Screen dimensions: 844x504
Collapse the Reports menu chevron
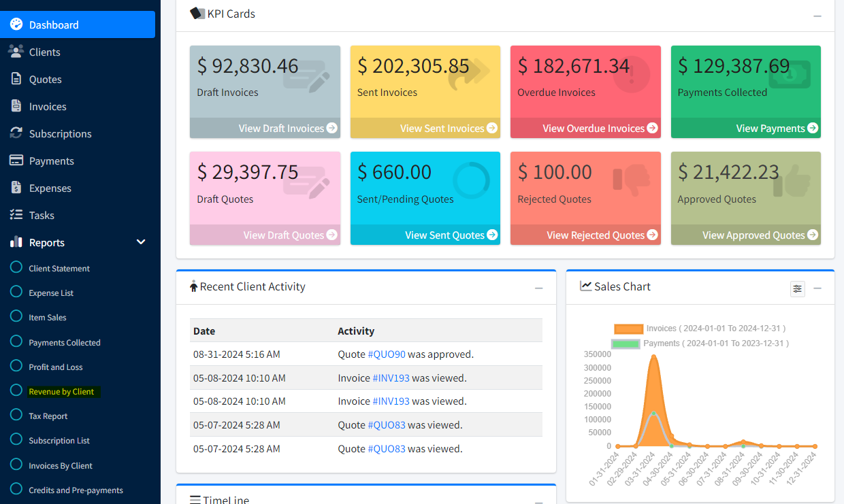tap(141, 242)
